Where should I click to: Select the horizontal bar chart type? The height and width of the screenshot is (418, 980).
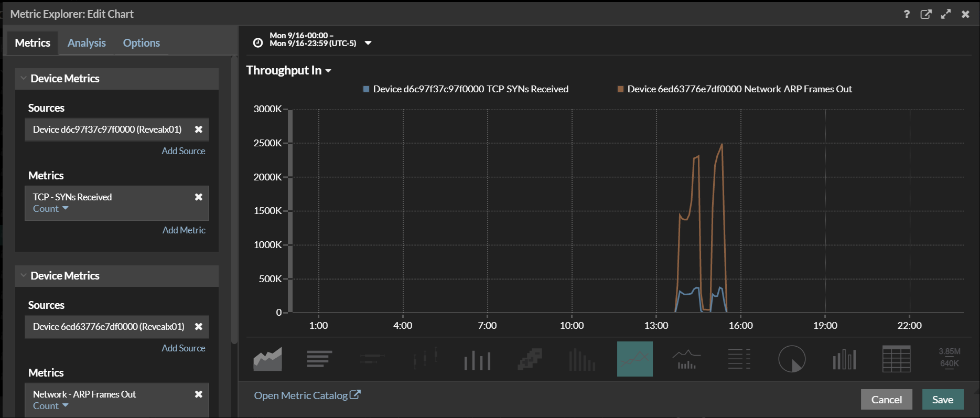[x=319, y=359]
